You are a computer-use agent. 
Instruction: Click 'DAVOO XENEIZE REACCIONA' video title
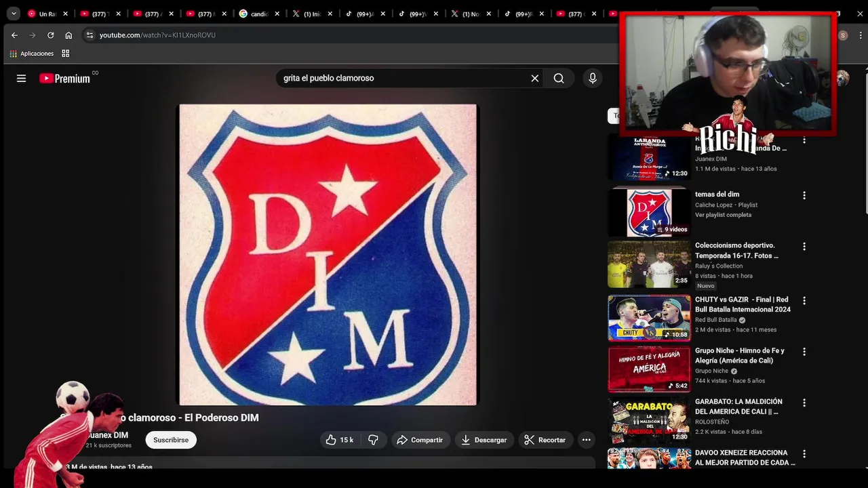click(x=745, y=457)
